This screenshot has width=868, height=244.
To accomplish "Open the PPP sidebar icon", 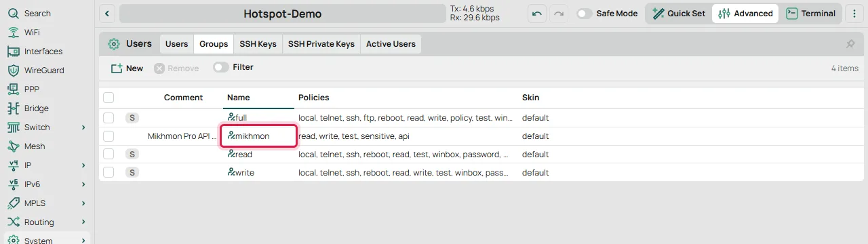I will [13, 89].
